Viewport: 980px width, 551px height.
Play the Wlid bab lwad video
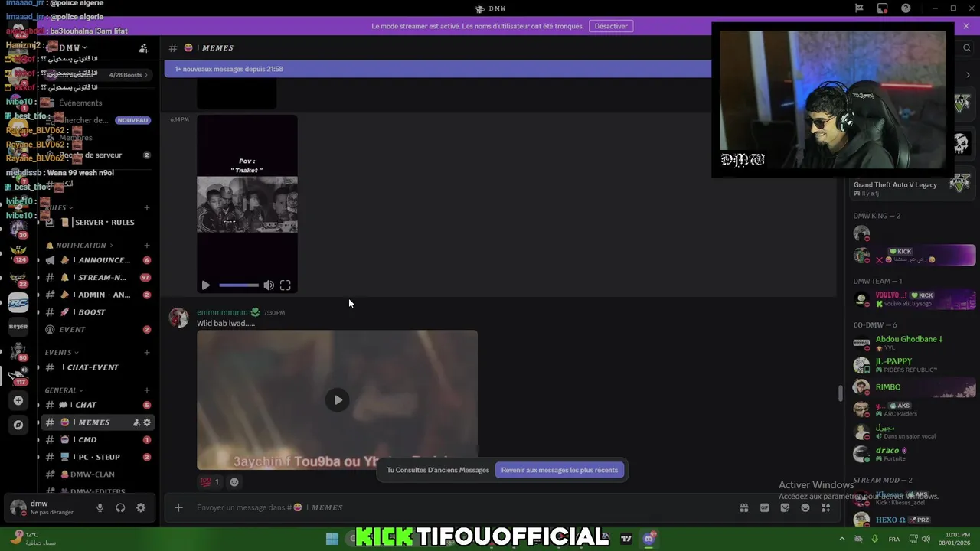point(338,399)
